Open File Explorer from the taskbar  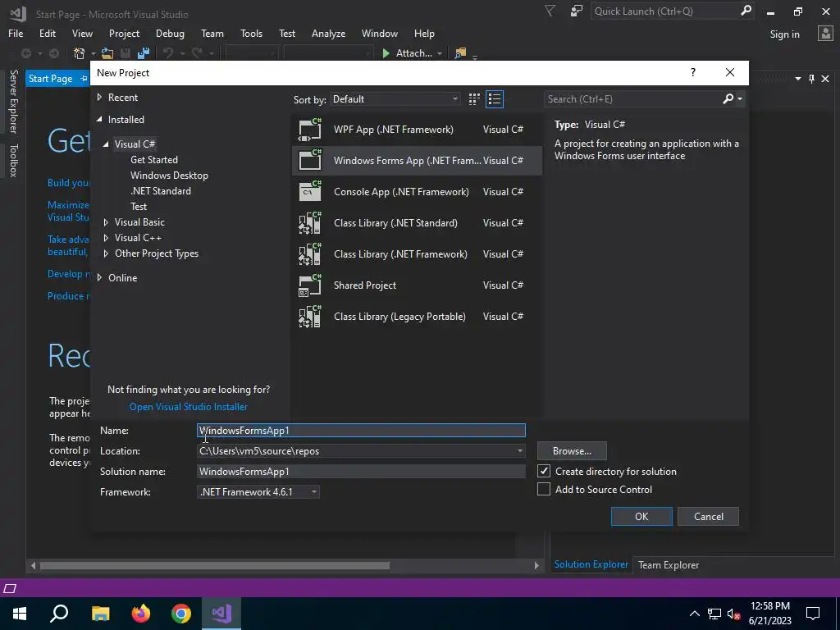(x=100, y=614)
